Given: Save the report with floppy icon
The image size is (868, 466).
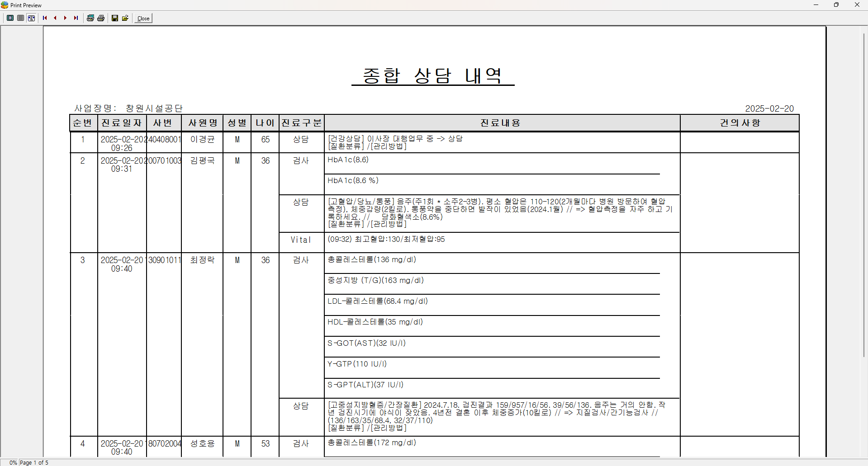Looking at the screenshot, I should (115, 18).
